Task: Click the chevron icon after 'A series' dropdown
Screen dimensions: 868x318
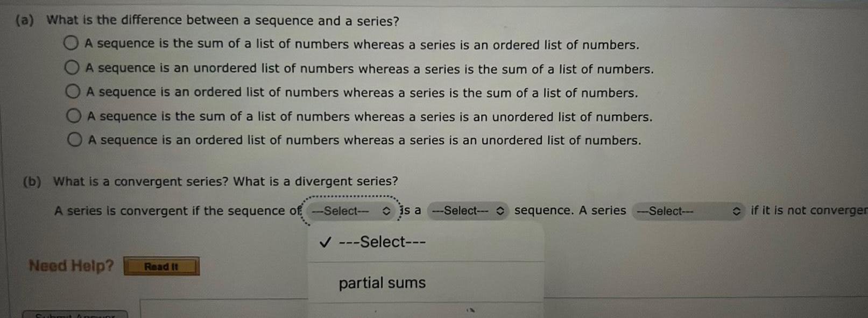Action: [x=738, y=211]
